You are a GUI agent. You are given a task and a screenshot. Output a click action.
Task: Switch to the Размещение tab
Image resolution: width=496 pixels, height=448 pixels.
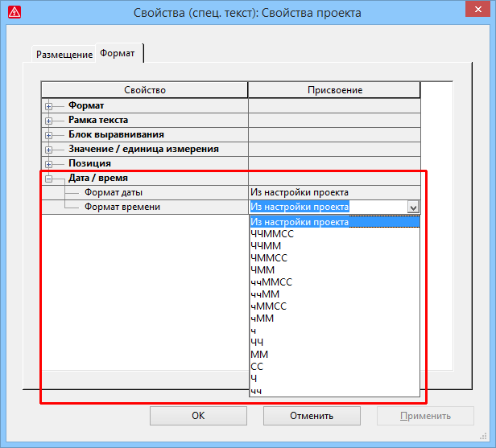click(64, 55)
